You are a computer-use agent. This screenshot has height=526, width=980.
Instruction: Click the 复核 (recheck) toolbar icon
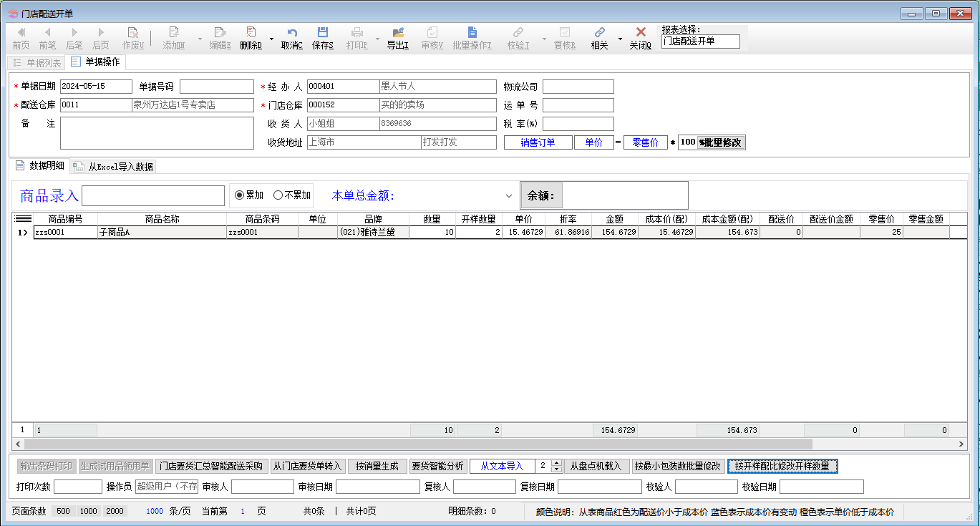[x=565, y=32]
